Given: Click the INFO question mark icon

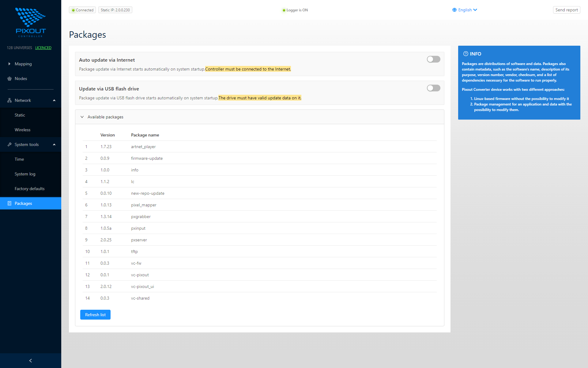Looking at the screenshot, I should click(x=466, y=54).
